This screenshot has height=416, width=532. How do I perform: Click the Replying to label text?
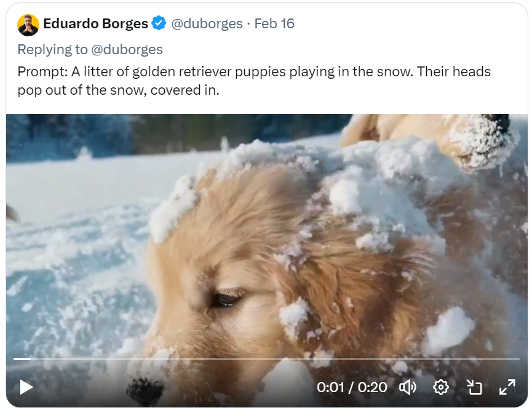(53, 50)
